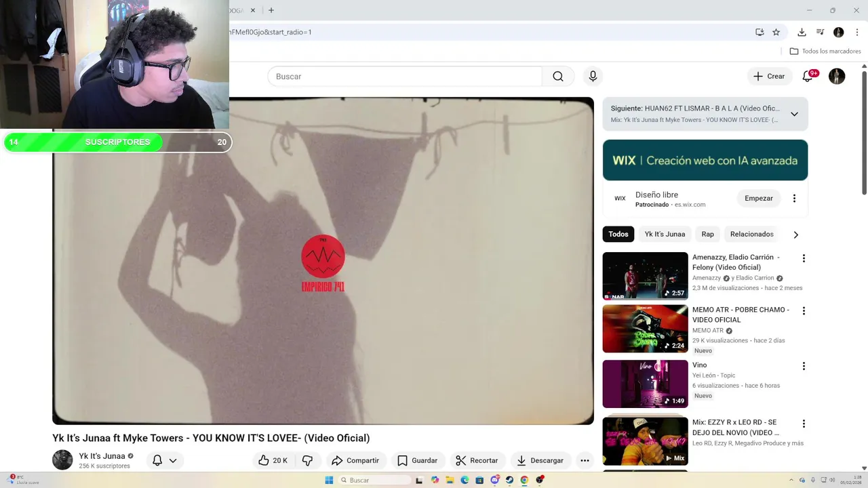This screenshot has height=488, width=868.
Task: Like the video (20 K)
Action: point(272,460)
